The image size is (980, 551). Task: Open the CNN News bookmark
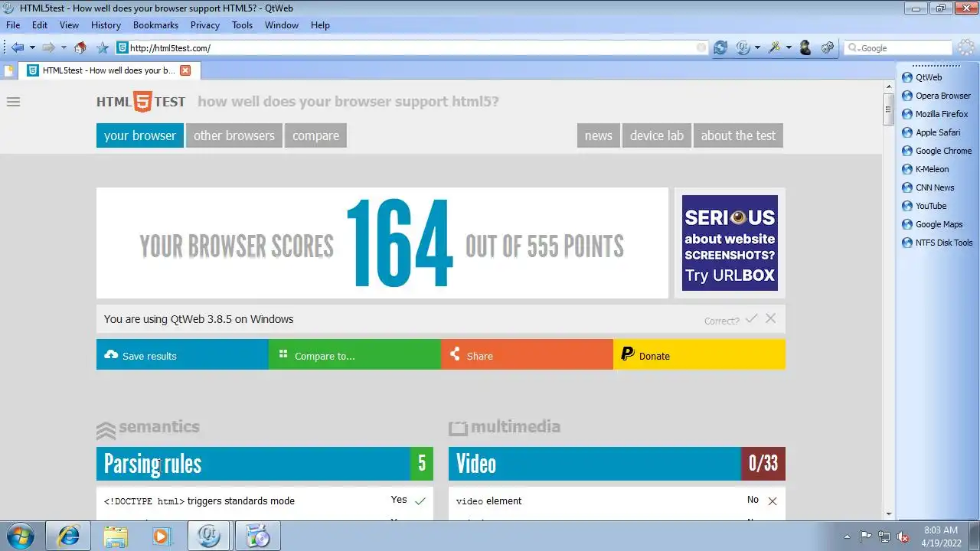pos(928,187)
